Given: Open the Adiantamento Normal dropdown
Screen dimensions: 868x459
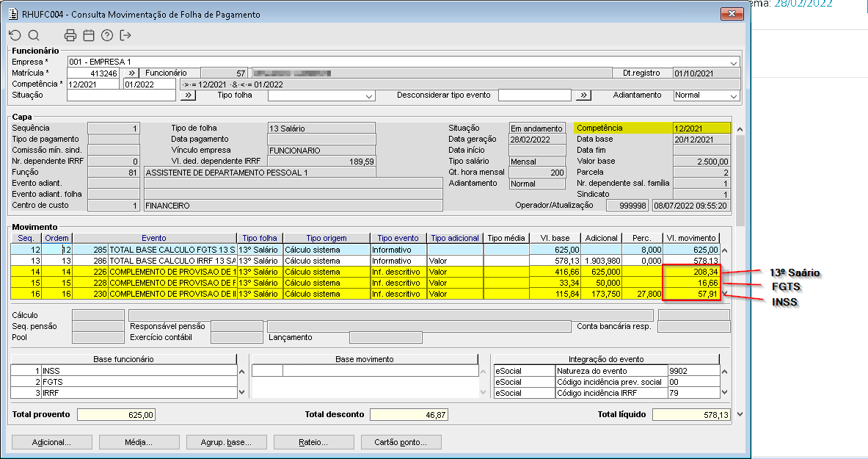Looking at the screenshot, I should pyautogui.click(x=733, y=95).
